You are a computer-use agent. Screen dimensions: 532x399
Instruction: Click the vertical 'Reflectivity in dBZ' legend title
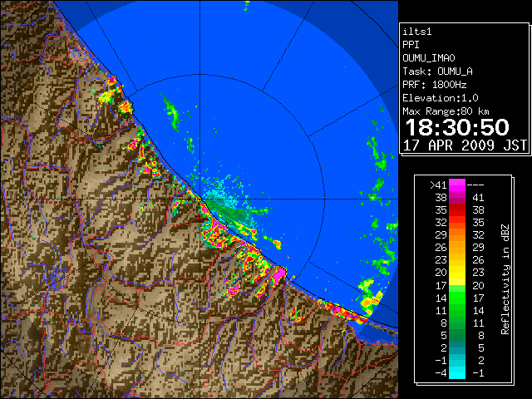click(x=505, y=279)
